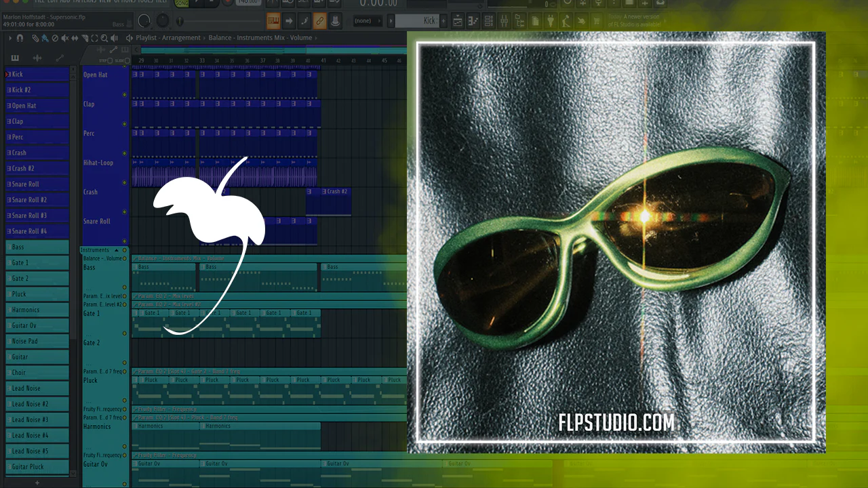Select the Harmonics pattern in the picker

coord(37,310)
